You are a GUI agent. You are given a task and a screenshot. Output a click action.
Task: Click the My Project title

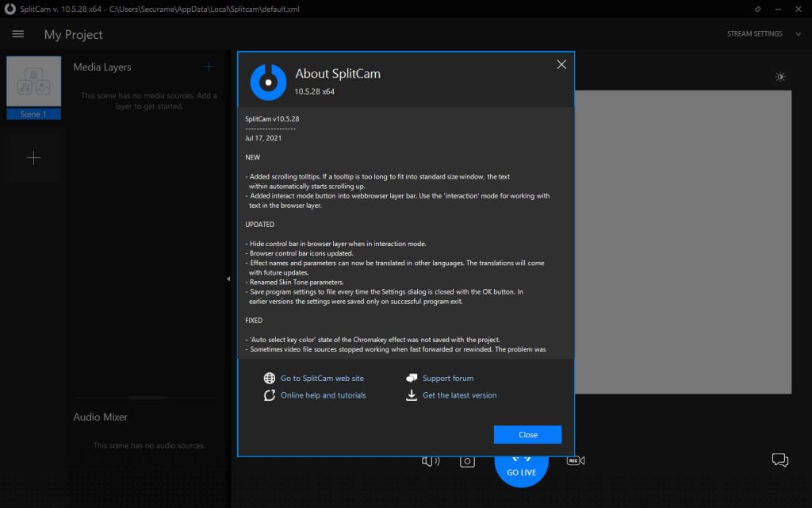[x=73, y=35]
